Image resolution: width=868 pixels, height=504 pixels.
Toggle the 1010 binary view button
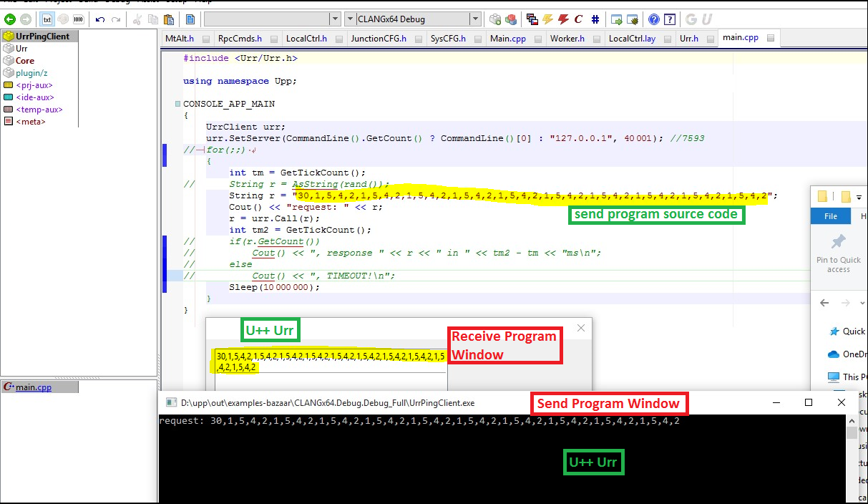click(78, 19)
